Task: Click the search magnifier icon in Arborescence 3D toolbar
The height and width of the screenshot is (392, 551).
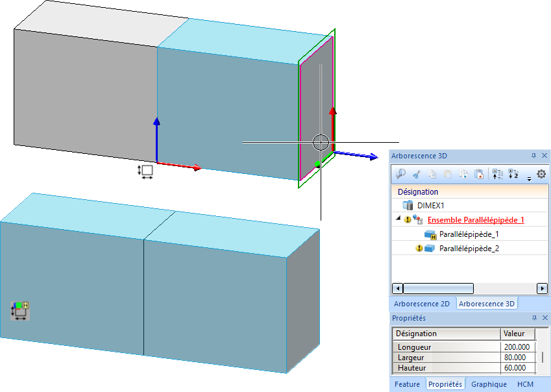Action: pos(400,173)
